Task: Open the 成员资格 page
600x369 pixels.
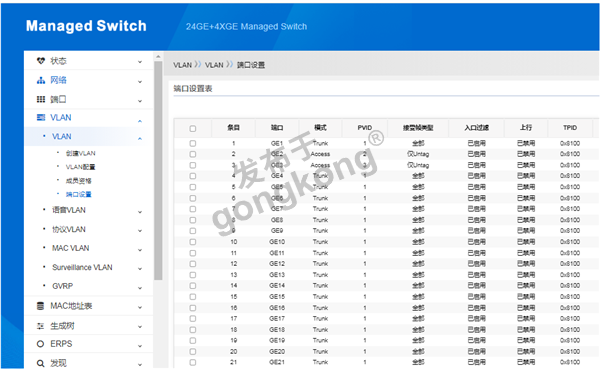Action: [x=78, y=181]
